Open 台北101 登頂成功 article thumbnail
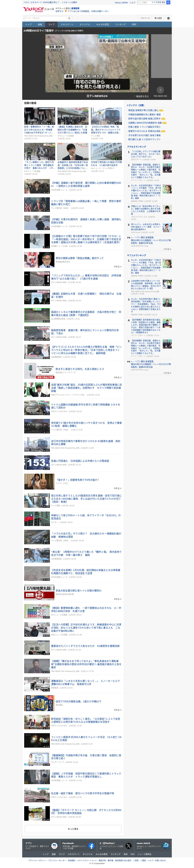The height and width of the screenshot is (868, 194). click(x=37, y=519)
